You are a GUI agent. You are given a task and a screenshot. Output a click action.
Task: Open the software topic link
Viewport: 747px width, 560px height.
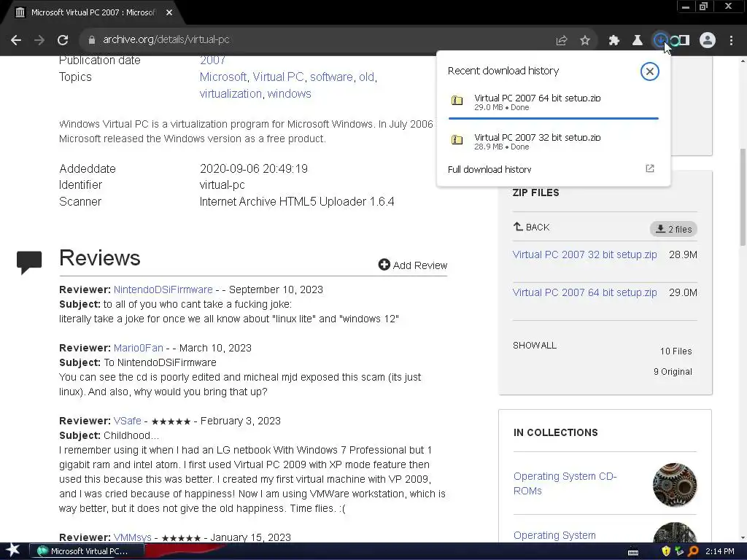pyautogui.click(x=331, y=77)
